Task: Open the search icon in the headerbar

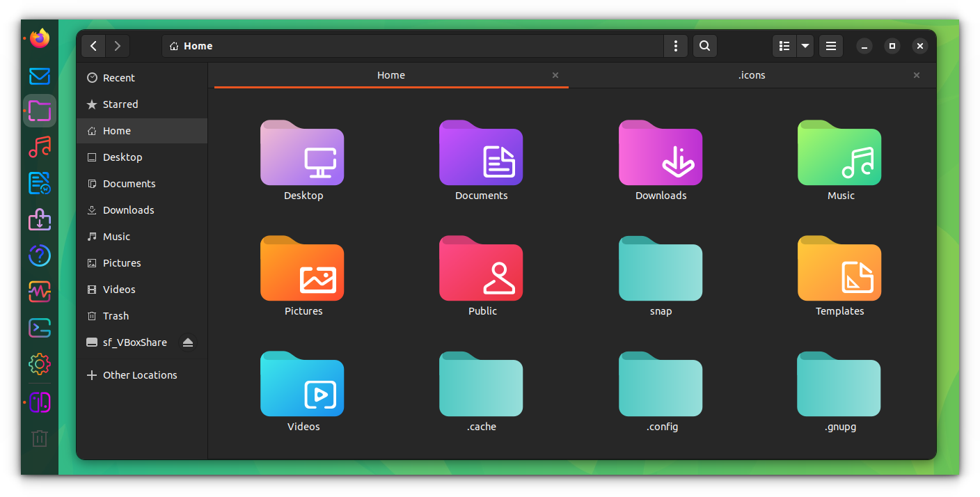Action: pyautogui.click(x=704, y=46)
